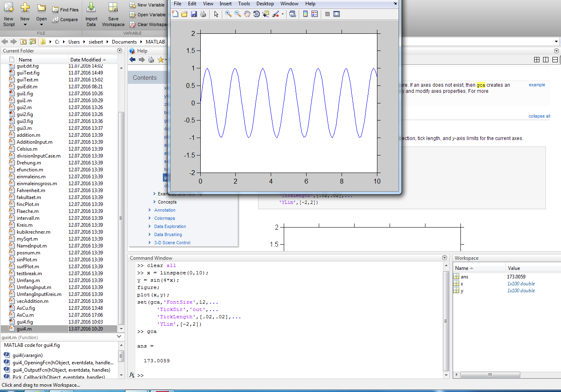561x392 pixels.
Task: Toggle the Edit Plot arrow tool
Action: [x=216, y=14]
